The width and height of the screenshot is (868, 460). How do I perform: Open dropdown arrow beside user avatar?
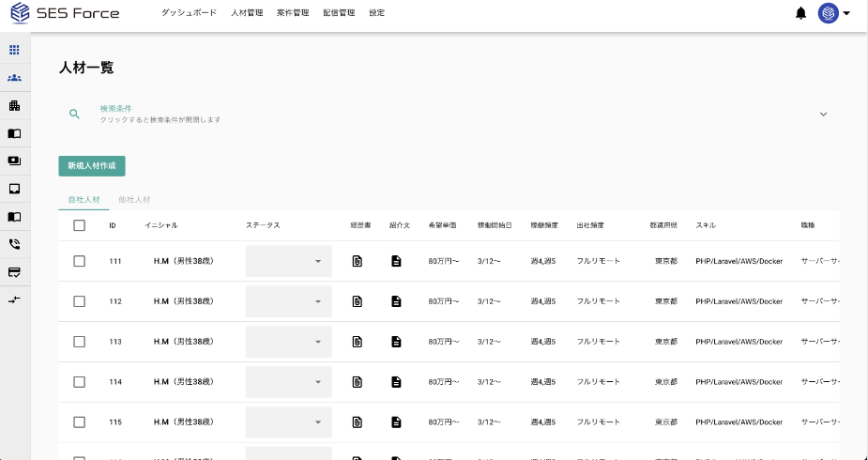click(846, 13)
